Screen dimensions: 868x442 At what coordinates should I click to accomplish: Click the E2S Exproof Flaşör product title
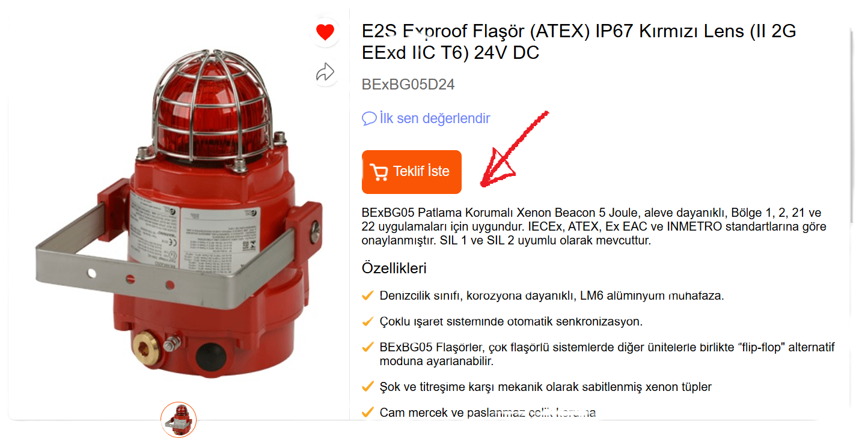tap(579, 42)
